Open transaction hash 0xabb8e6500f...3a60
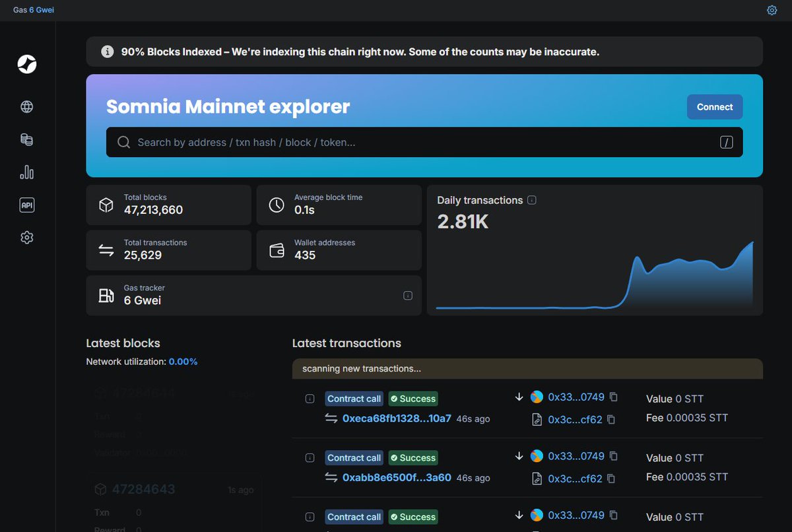 [397, 477]
